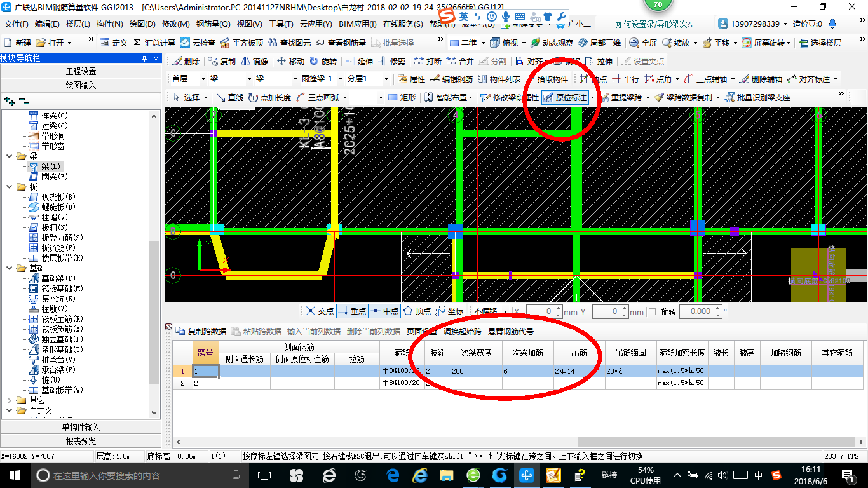868x488 pixels.
Task: Run 汇总计算 summary calculation
Action: click(x=153, y=43)
